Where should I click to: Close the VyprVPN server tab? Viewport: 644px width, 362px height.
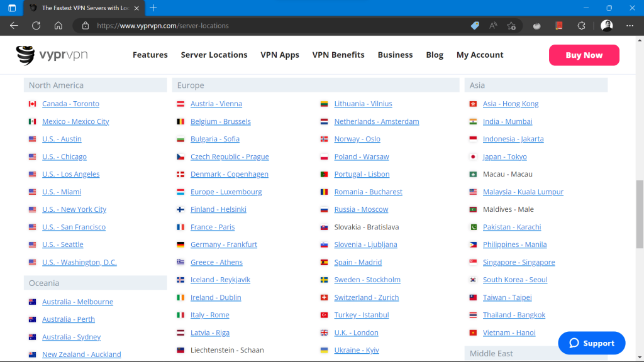[x=137, y=8]
